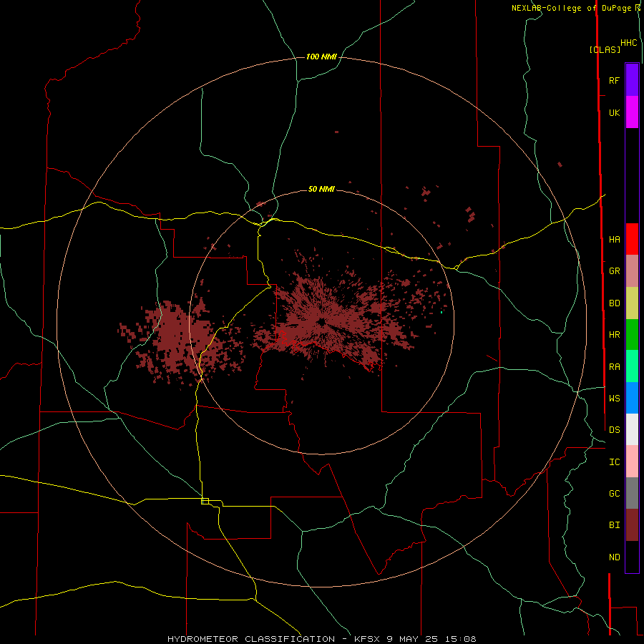Image resolution: width=644 pixels, height=644 pixels.
Task: Click the RA legend label
Action: [x=614, y=367]
